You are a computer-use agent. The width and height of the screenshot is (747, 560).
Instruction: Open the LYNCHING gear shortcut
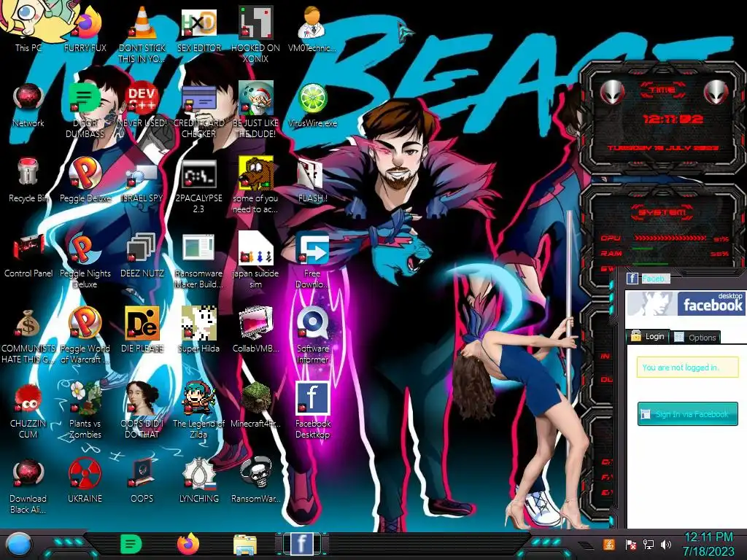[x=198, y=480]
